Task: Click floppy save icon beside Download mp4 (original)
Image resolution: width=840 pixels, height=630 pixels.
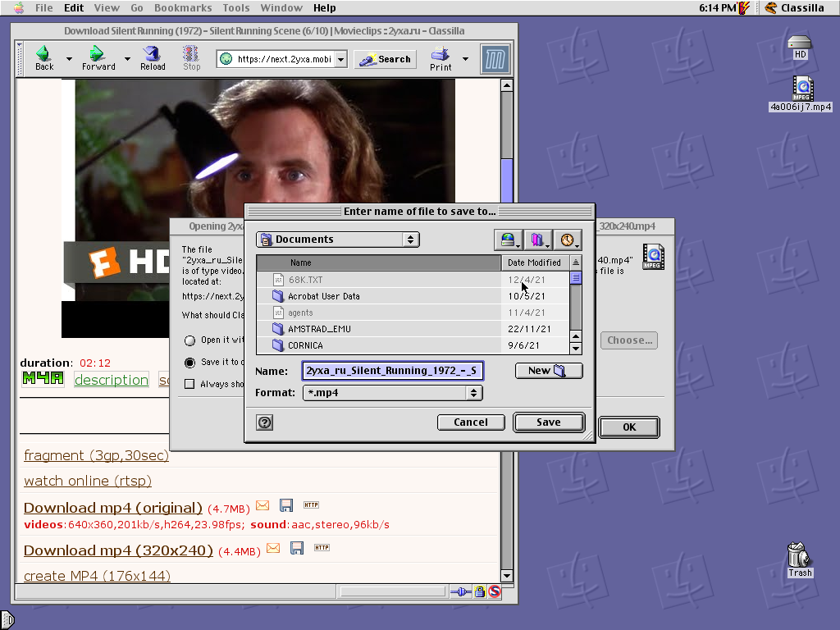Action: click(x=286, y=505)
